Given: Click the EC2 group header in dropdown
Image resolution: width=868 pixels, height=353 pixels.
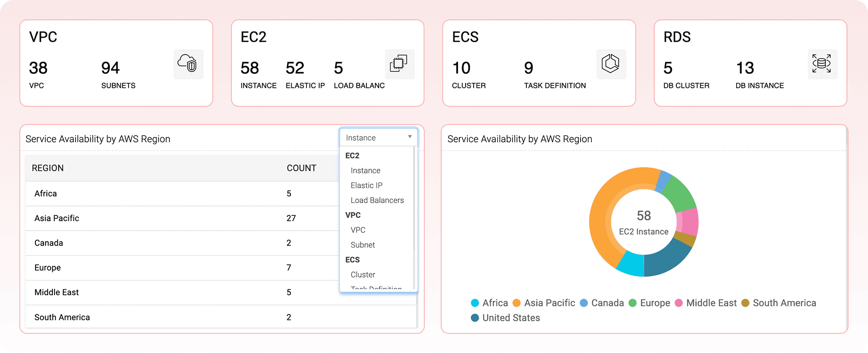Looking at the screenshot, I should point(352,155).
